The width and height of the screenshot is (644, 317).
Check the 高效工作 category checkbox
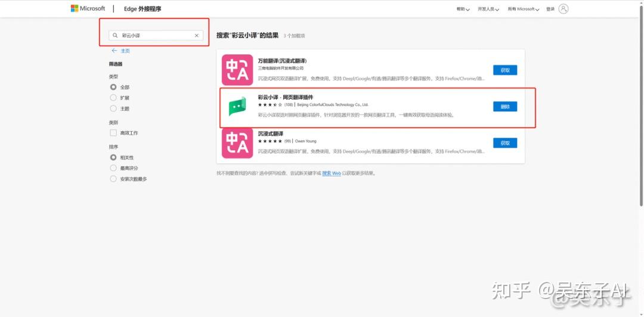tap(113, 133)
